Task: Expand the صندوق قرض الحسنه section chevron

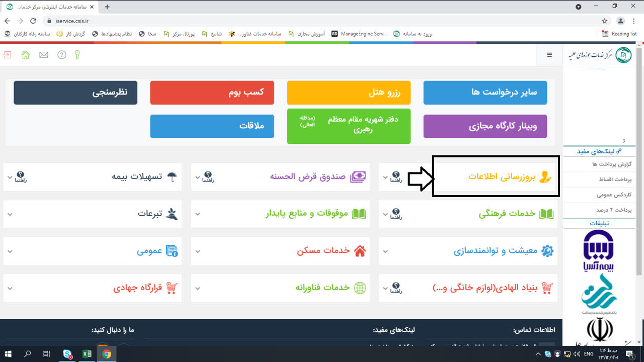Action: pos(197,177)
